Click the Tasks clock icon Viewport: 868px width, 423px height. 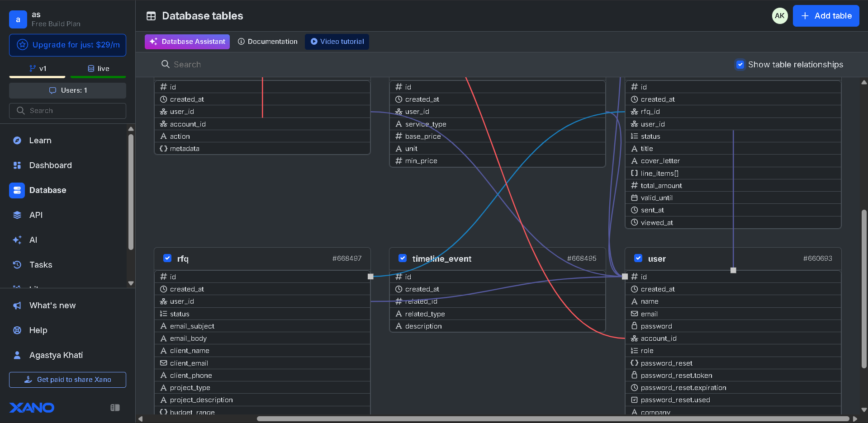(x=17, y=265)
